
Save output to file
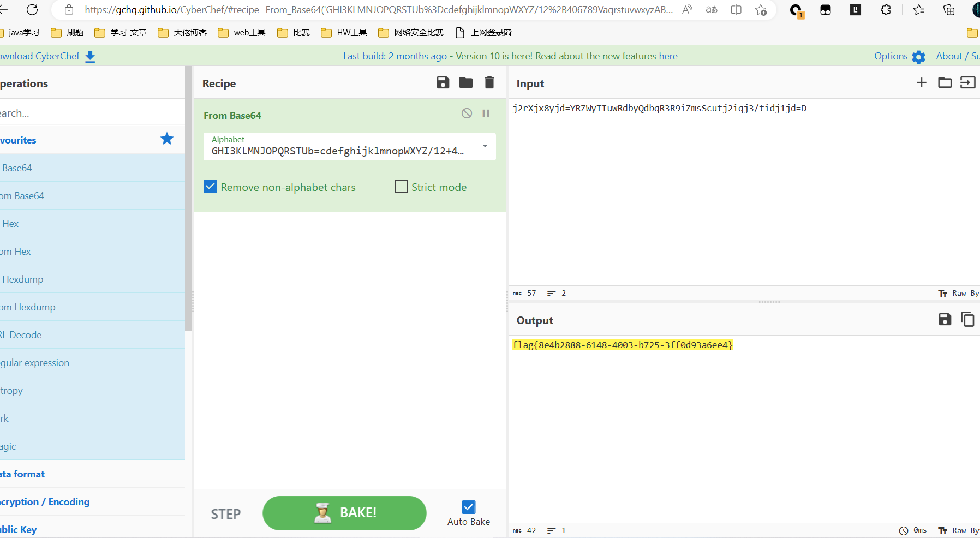coord(945,319)
